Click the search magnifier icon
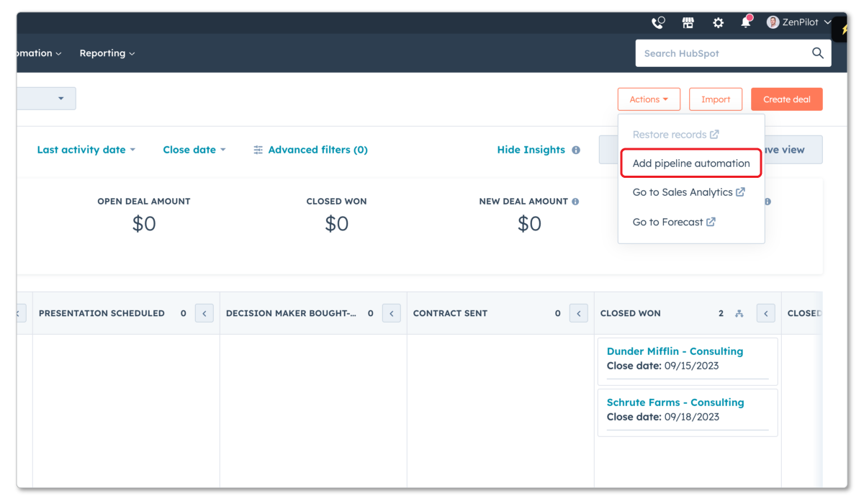The height and width of the screenshot is (504, 864). (x=817, y=53)
